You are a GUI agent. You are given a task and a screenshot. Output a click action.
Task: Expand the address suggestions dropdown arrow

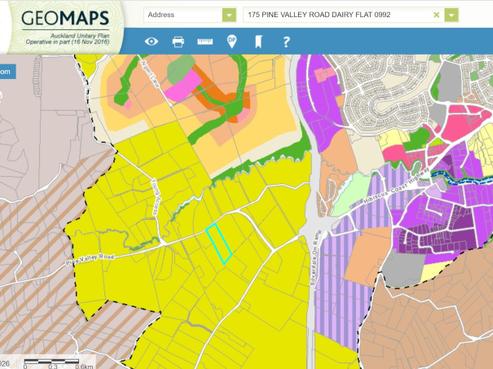click(x=452, y=15)
